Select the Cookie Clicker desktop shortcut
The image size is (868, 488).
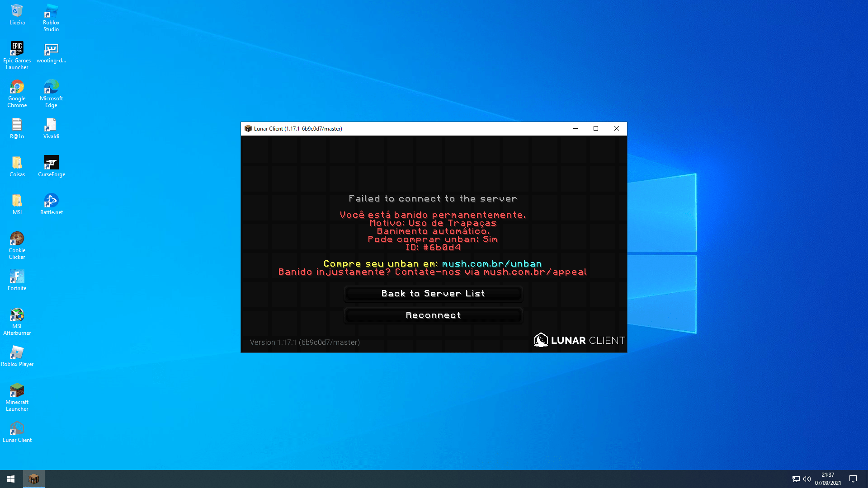coord(17,245)
